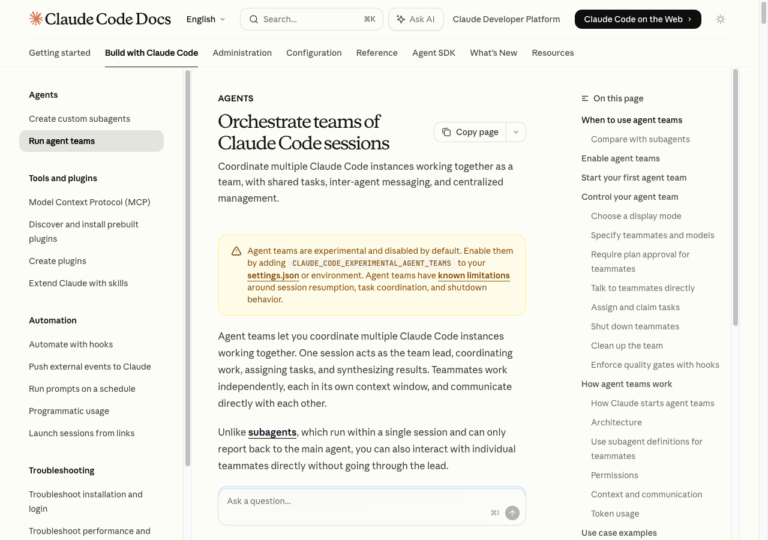Click the On this page list icon
Image resolution: width=768 pixels, height=540 pixels.
[585, 98]
